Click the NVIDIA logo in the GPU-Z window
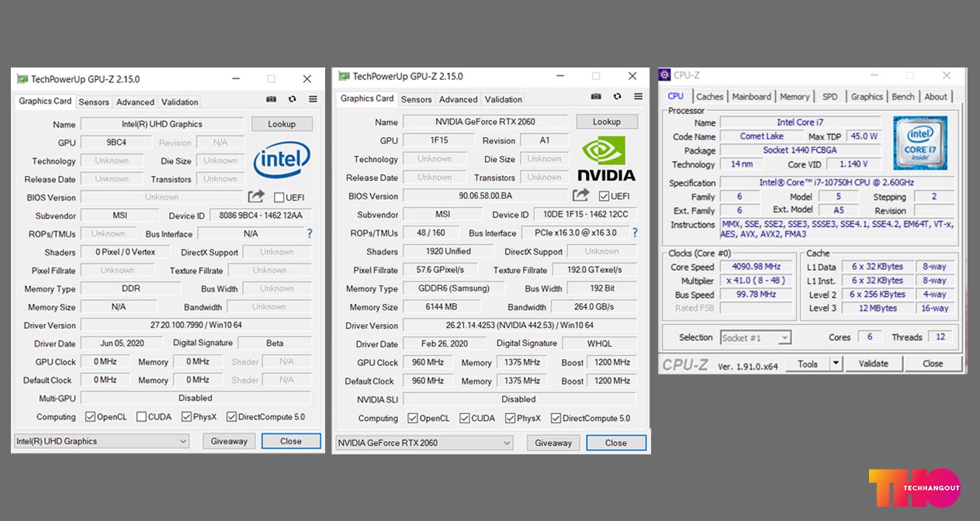 (606, 159)
